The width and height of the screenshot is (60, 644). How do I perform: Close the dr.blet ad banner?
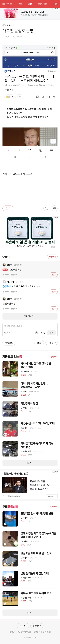coord(58,218)
